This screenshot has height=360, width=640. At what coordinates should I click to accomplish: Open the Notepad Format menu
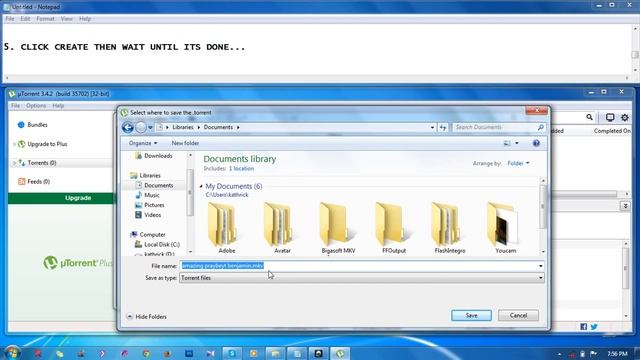click(45, 19)
